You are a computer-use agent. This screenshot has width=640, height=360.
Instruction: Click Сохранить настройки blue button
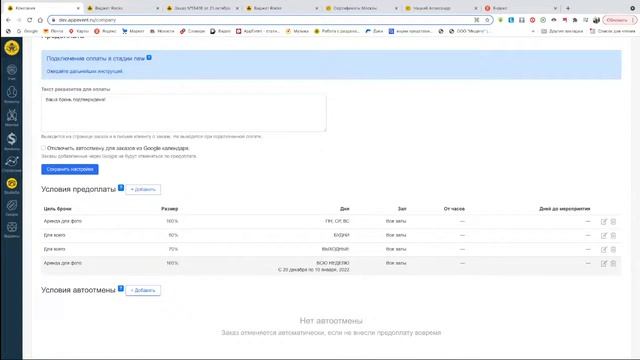70,169
